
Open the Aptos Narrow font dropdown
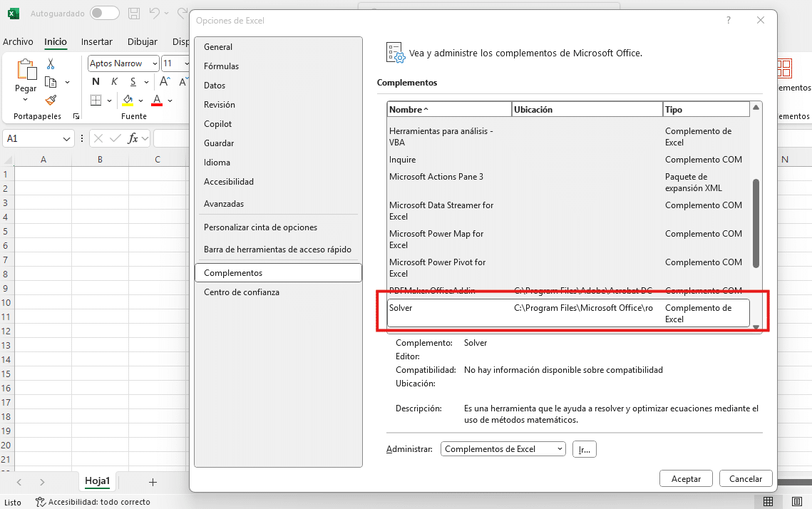pyautogui.click(x=155, y=63)
